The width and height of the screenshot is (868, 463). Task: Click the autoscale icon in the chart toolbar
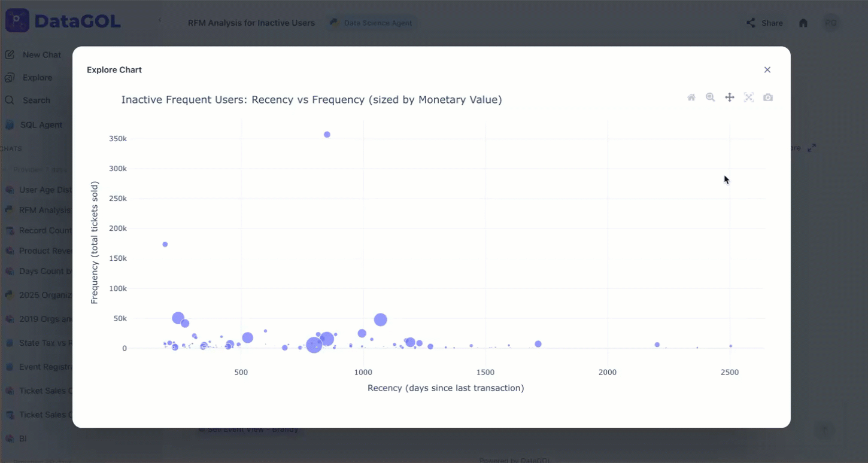pos(749,98)
